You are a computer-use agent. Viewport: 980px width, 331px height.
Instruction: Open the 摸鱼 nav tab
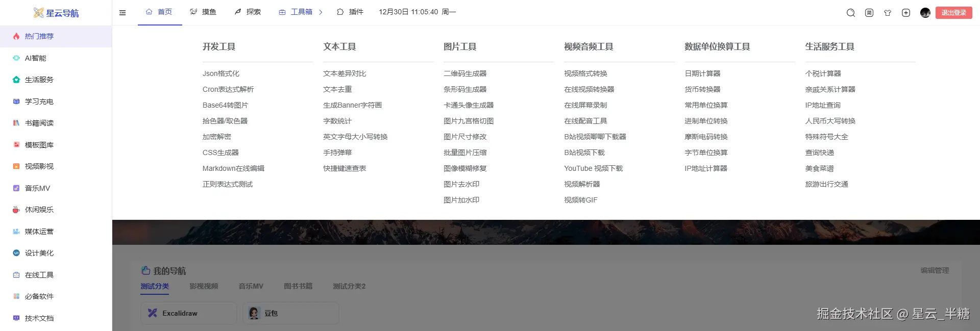203,12
